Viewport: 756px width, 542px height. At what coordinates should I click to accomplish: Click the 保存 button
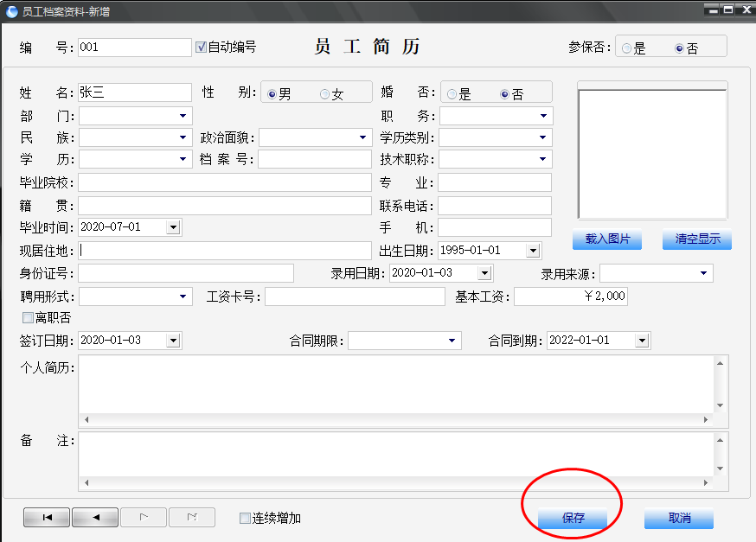573,518
